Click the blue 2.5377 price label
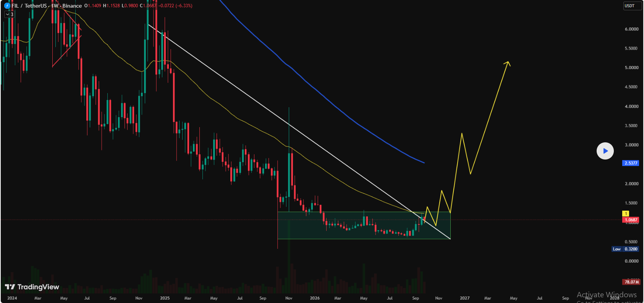The width and height of the screenshot is (644, 303). coord(631,163)
